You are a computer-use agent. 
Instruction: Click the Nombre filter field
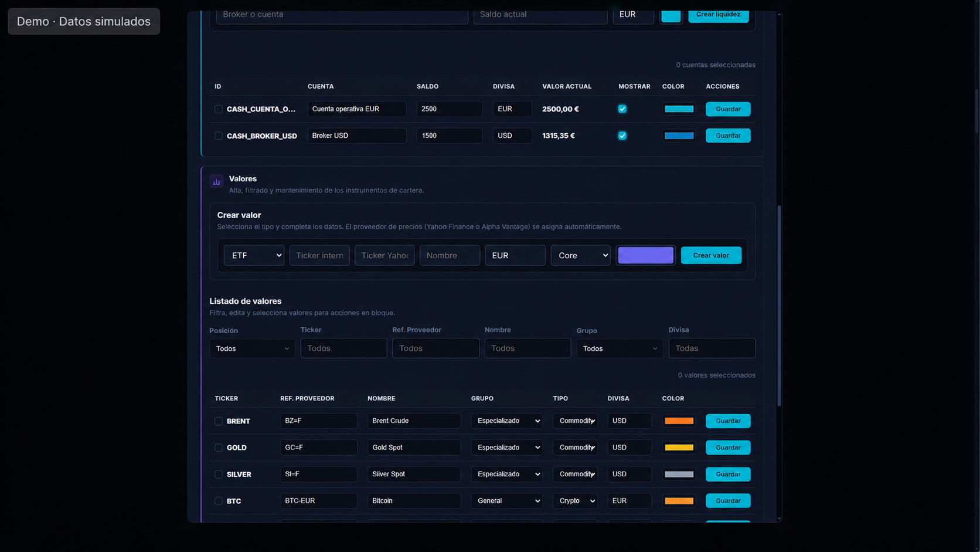pos(528,348)
